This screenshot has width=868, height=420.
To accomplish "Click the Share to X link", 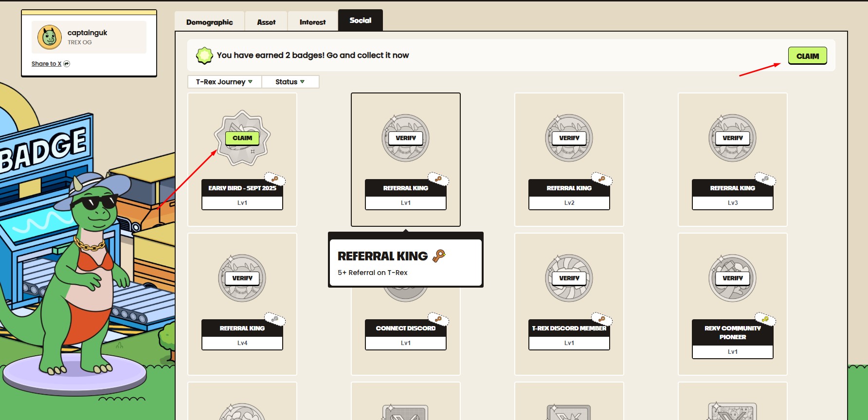I will tap(46, 64).
